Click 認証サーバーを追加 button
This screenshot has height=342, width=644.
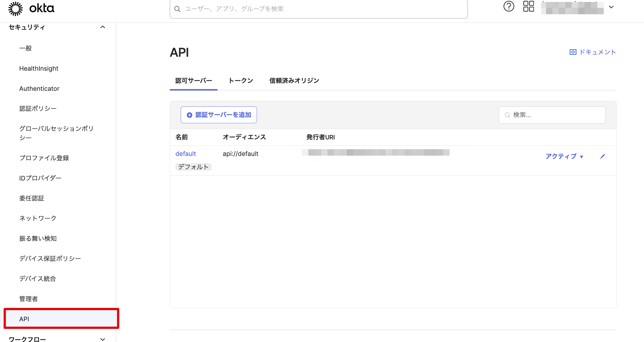pos(219,115)
